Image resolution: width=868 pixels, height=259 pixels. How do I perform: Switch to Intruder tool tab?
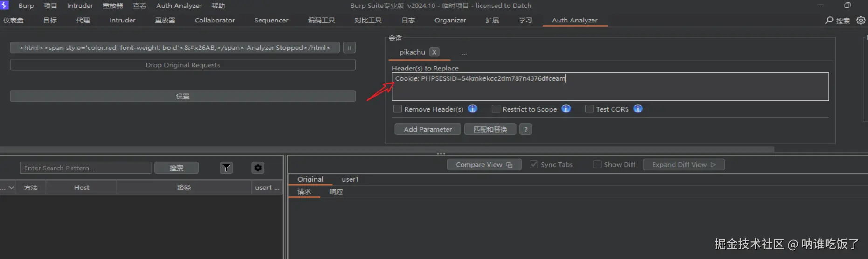[x=122, y=20]
